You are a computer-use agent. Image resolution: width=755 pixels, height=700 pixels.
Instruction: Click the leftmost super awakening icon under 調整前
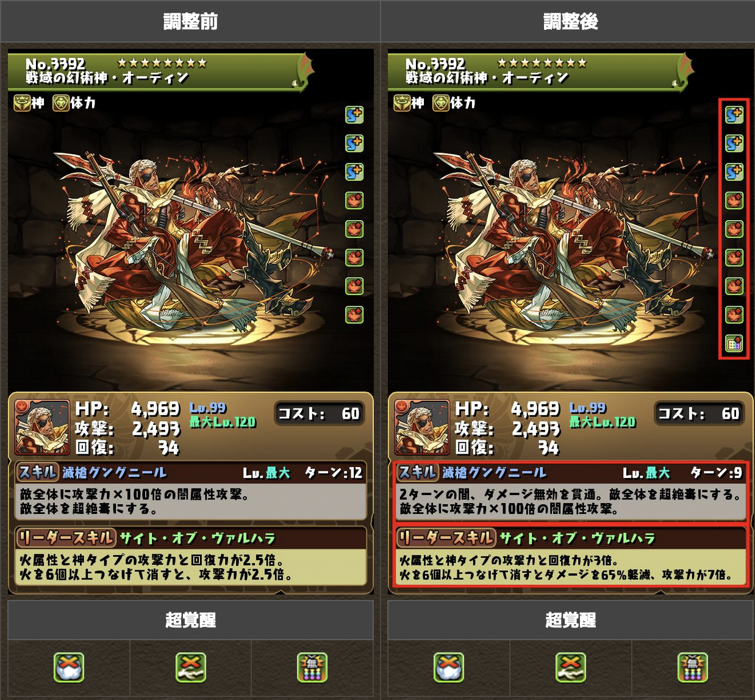pyautogui.click(x=69, y=667)
